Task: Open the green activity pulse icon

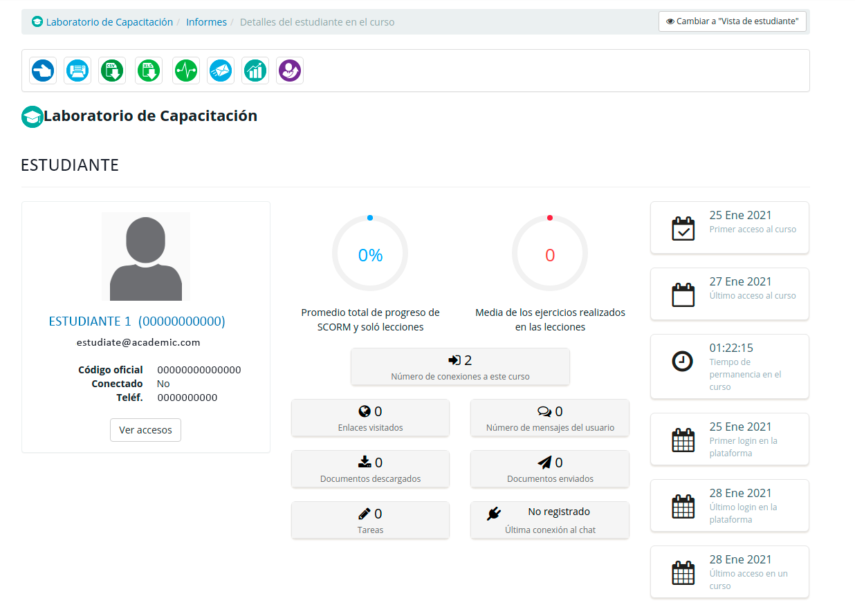Action: (x=186, y=71)
